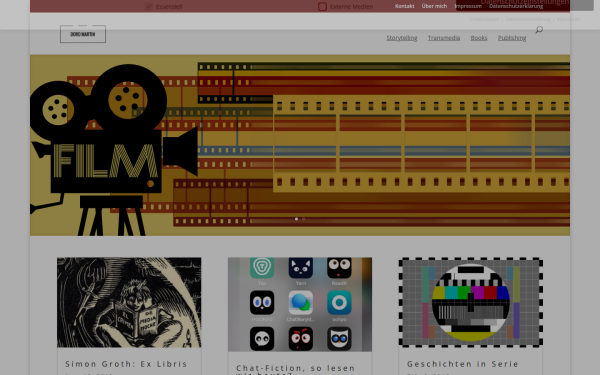Click the ReadIt app icon
This screenshot has width=600, height=375.
click(339, 267)
